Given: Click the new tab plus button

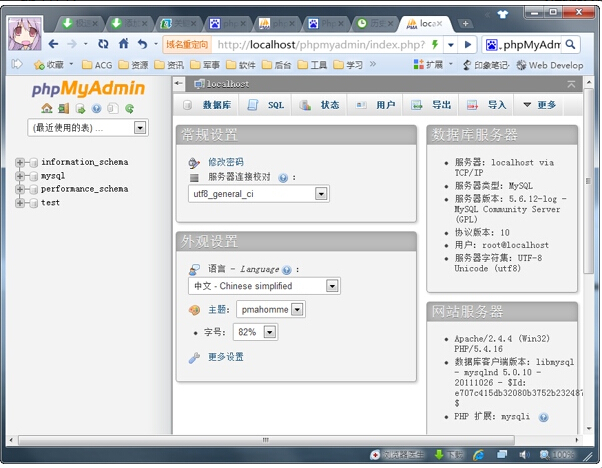Looking at the screenshot, I should 465,24.
